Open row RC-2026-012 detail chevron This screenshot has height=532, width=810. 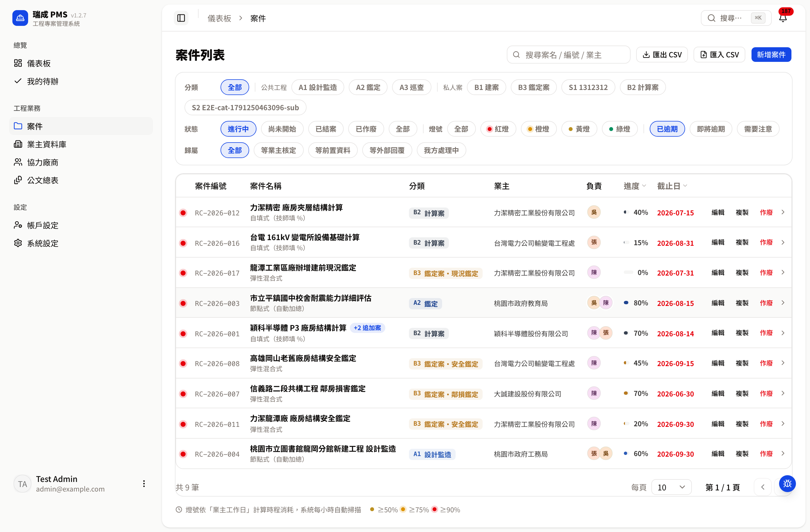click(x=783, y=212)
